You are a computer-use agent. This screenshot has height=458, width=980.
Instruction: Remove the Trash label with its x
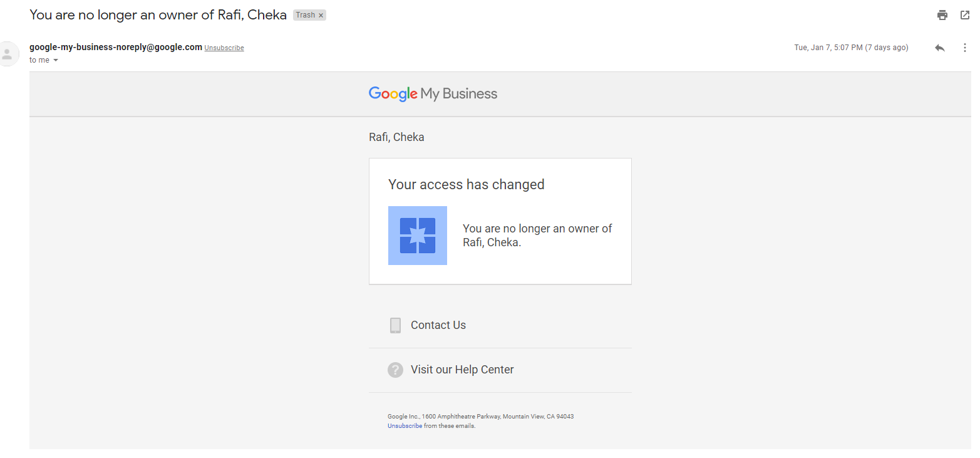click(321, 16)
